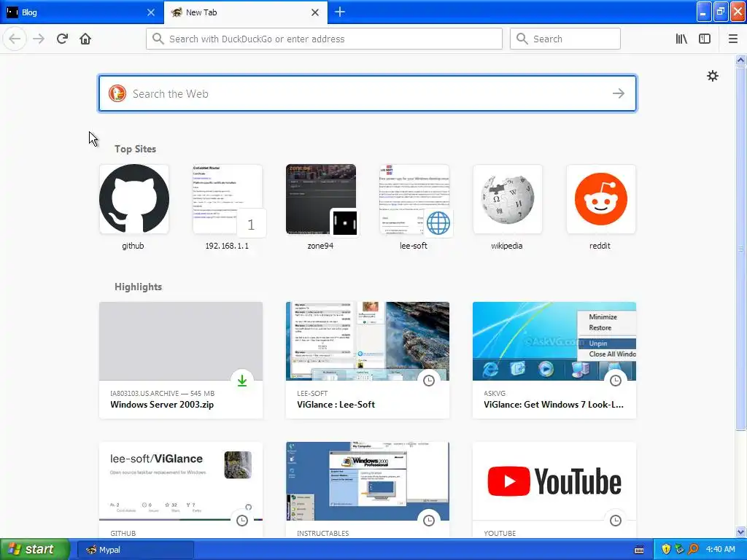This screenshot has height=560, width=747.
Task: Click history clock icon on YouTube card
Action: pyautogui.click(x=616, y=521)
